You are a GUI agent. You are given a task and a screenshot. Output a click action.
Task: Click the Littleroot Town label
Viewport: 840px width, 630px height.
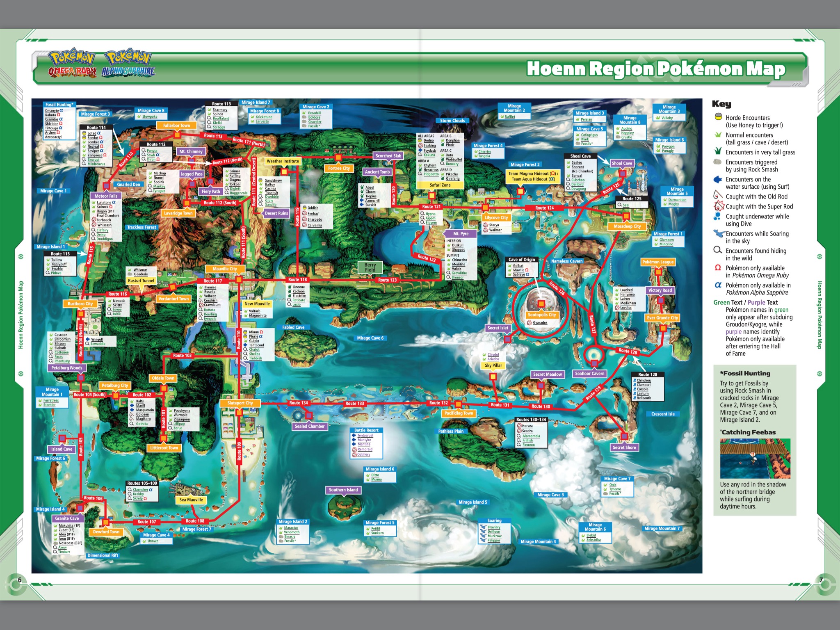coord(164,448)
